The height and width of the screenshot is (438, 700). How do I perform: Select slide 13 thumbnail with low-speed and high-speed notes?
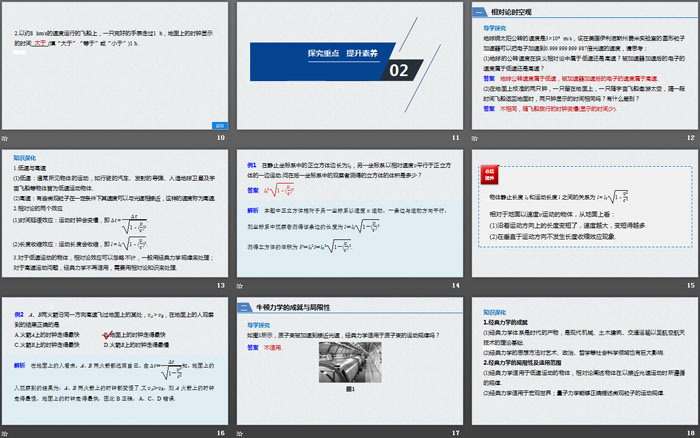tap(115, 213)
